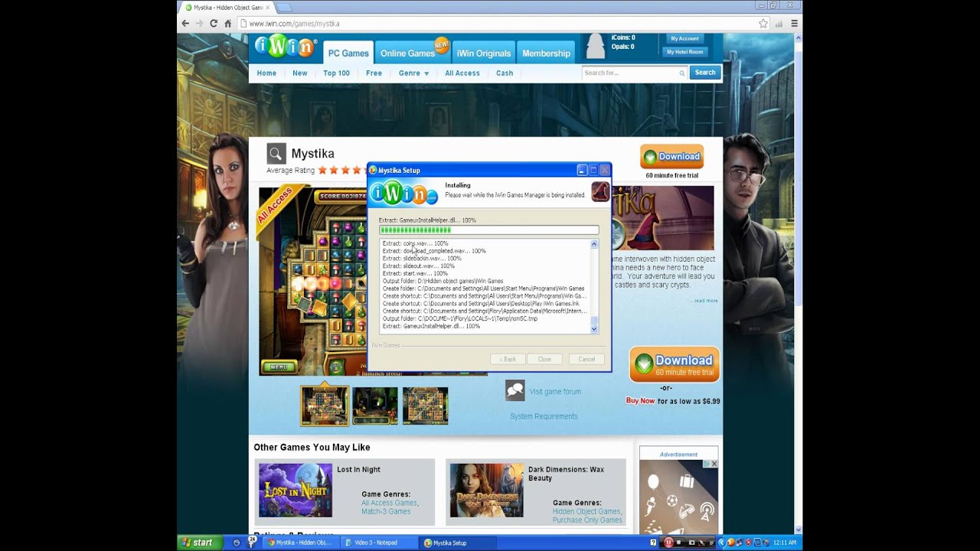Select the Top 100 menu item

[x=336, y=73]
